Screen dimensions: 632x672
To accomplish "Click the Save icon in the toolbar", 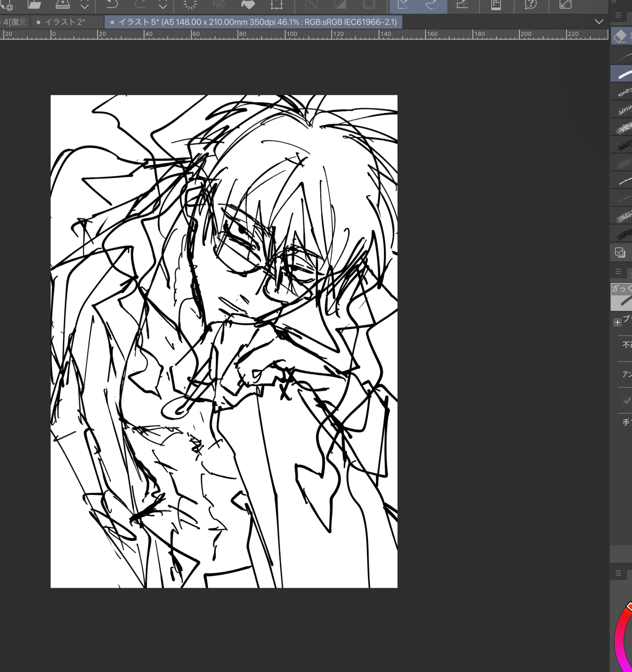I will pos(62,4).
